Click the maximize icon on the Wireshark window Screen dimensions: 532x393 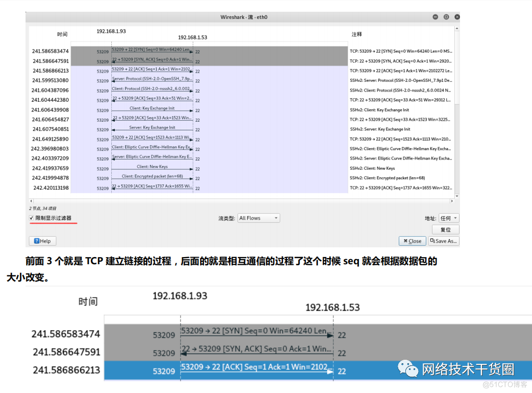pos(445,17)
